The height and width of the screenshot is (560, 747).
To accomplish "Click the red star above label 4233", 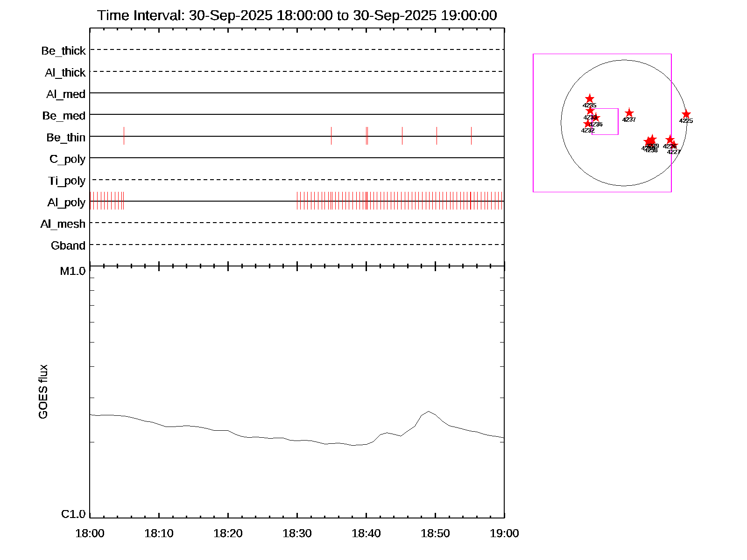I will click(x=590, y=111).
